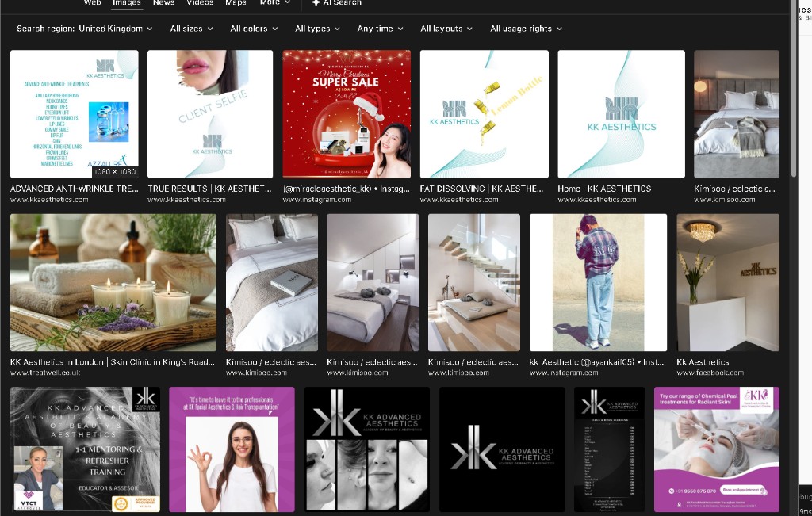Click the 1080 × 1080 size label
812x516 pixels.
point(115,172)
